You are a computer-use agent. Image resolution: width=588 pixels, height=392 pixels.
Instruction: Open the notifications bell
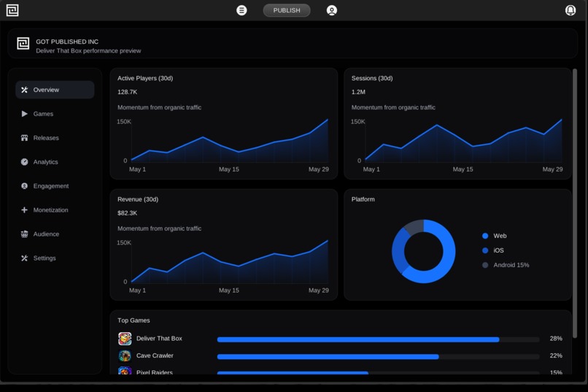pos(570,10)
